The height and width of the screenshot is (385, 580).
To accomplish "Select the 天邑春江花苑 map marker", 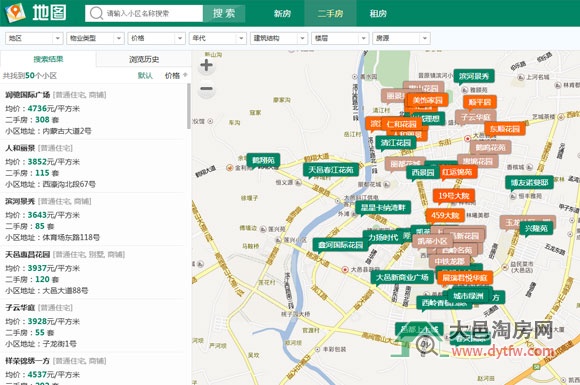I will 331,170.
